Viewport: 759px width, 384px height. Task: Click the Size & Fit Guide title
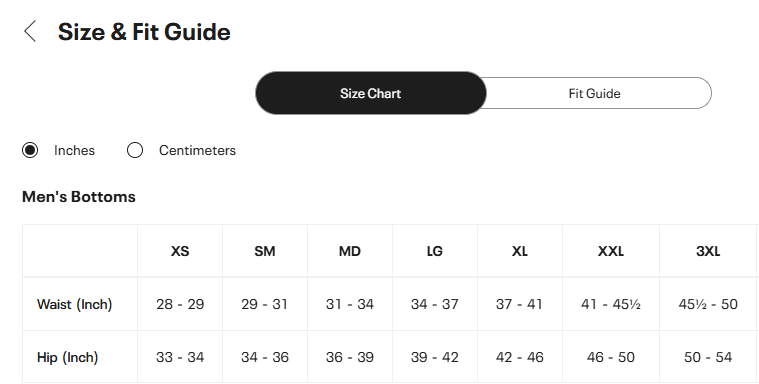pyautogui.click(x=144, y=32)
